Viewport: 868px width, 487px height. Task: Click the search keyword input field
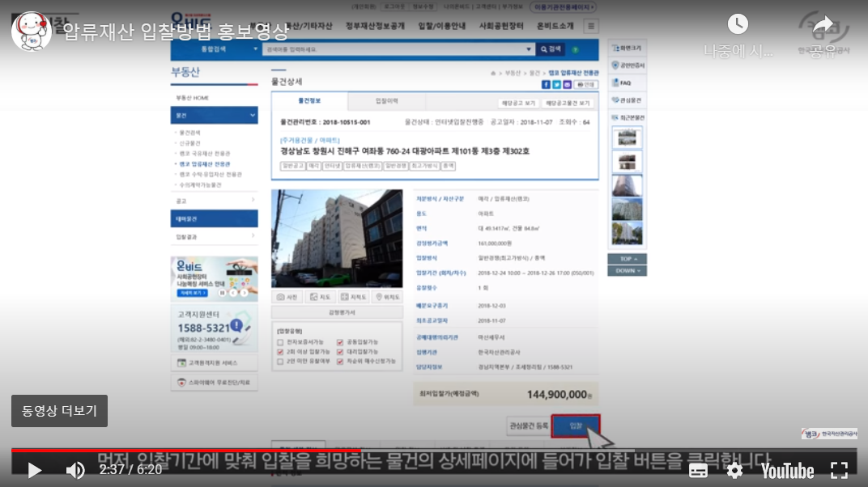pos(394,49)
